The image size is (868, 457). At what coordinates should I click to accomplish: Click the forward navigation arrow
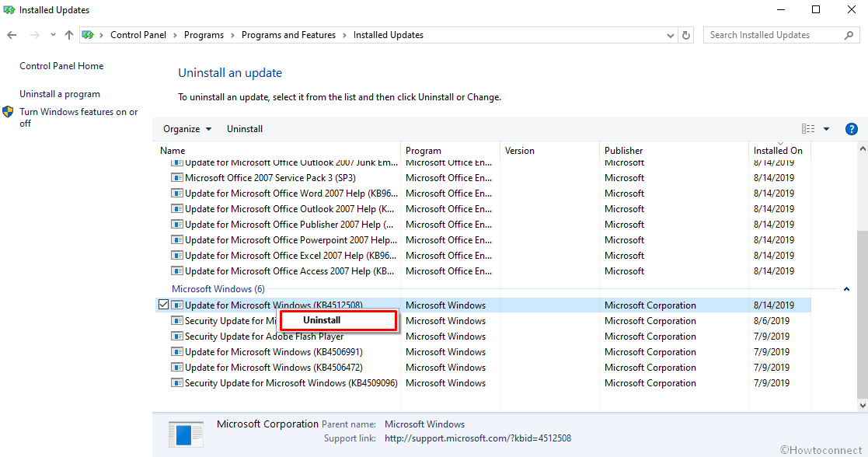[x=34, y=35]
